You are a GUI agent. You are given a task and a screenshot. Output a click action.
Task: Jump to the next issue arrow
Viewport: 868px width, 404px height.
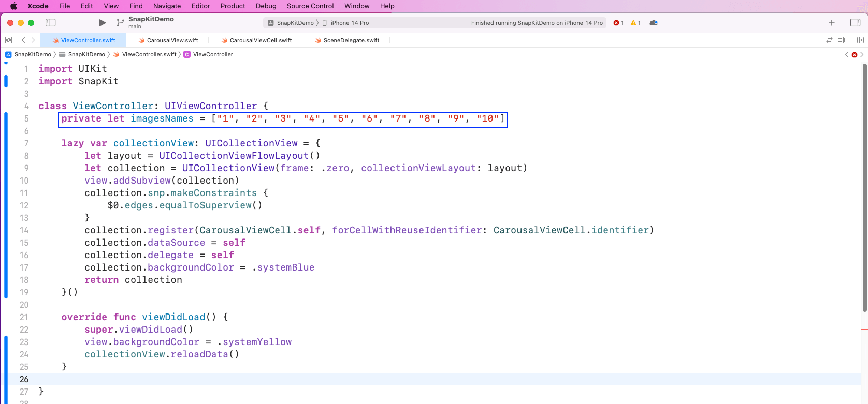point(862,54)
